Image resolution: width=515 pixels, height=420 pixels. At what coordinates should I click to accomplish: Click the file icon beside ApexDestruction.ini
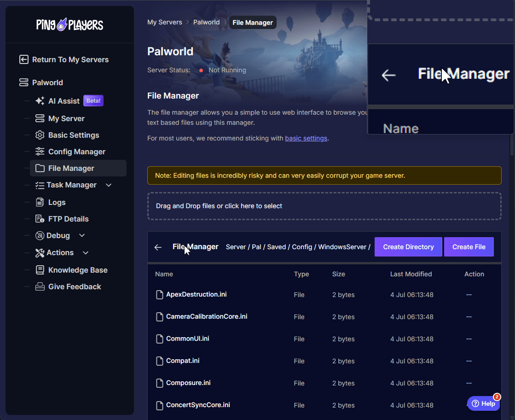[x=159, y=295]
